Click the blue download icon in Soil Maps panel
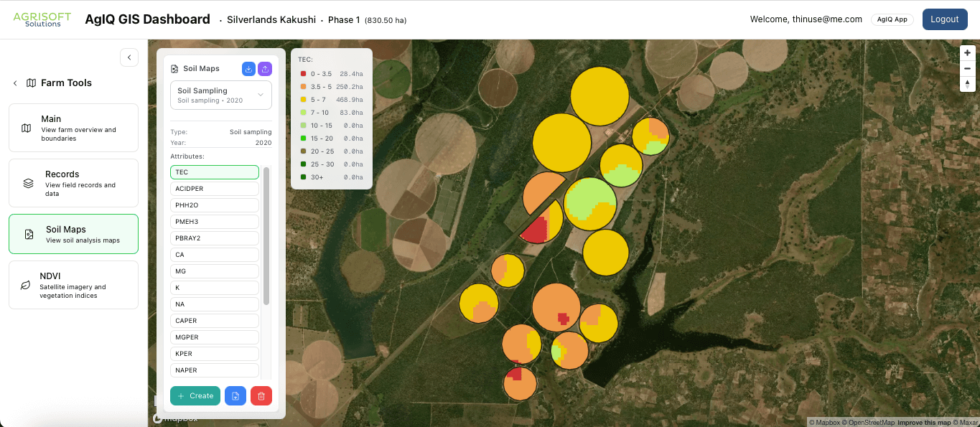The width and height of the screenshot is (980, 427). (248, 68)
